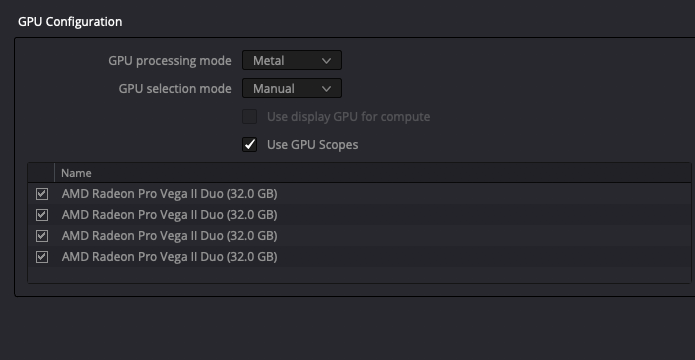Uncheck the last listed AMD Radeon Pro Vega II Duo checkbox
The height and width of the screenshot is (360, 695).
[42, 257]
